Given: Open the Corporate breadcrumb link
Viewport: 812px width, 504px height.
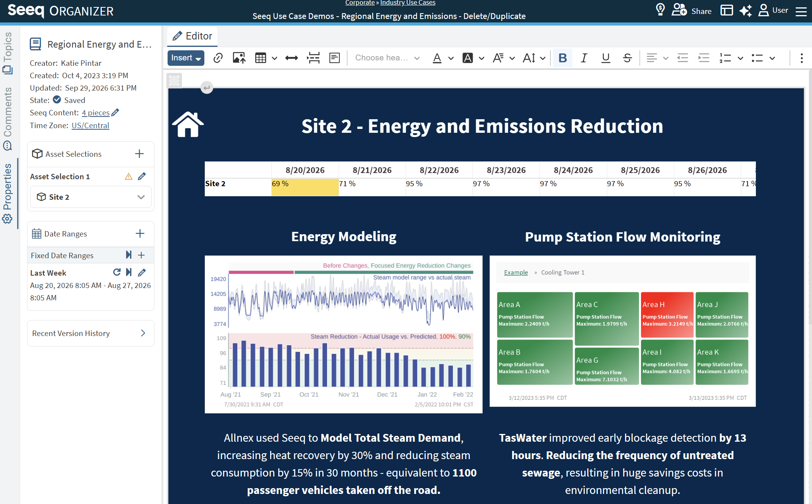Looking at the screenshot, I should tap(360, 3).
